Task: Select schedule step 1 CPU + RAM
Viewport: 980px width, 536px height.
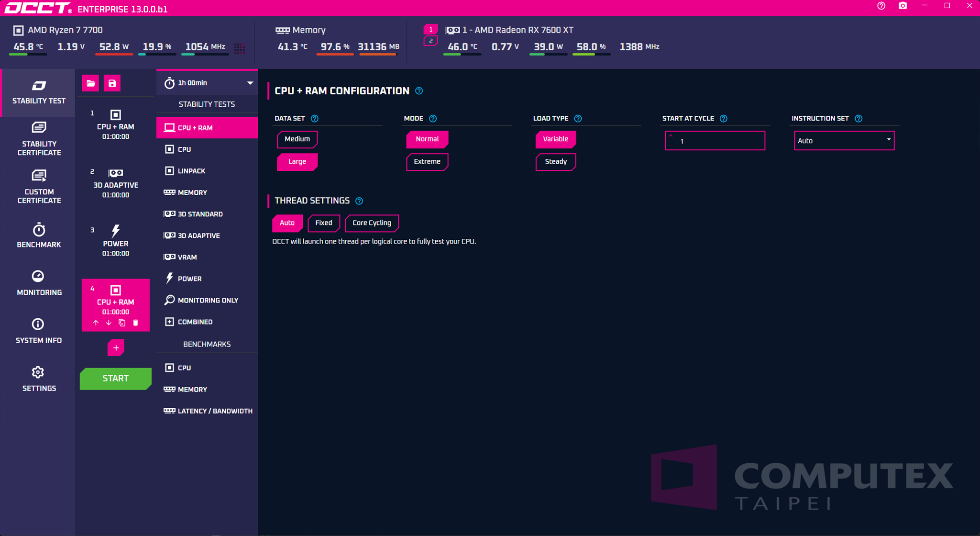Action: pos(115,125)
